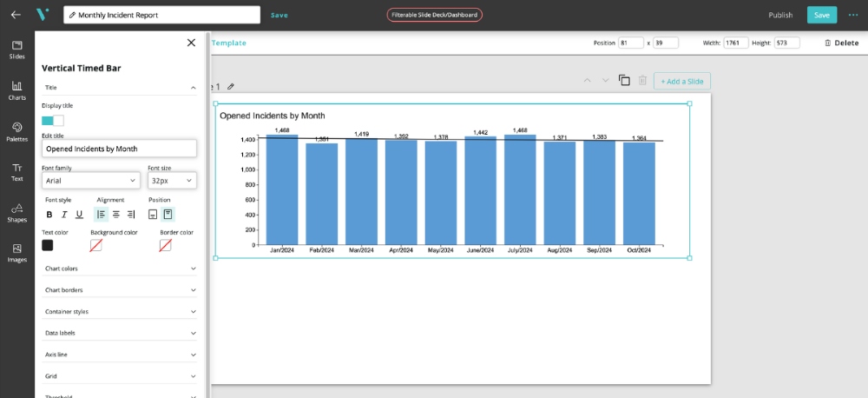The image size is (868, 398).
Task: Open the Template tab
Action: point(228,43)
